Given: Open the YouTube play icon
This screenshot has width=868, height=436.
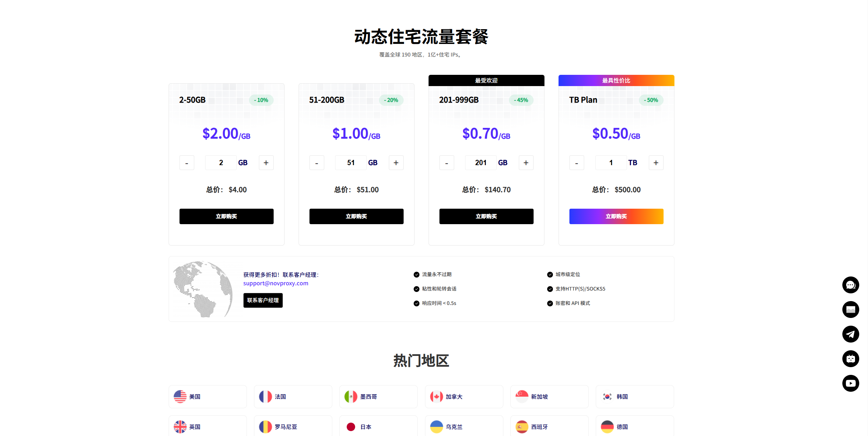Looking at the screenshot, I should [850, 383].
